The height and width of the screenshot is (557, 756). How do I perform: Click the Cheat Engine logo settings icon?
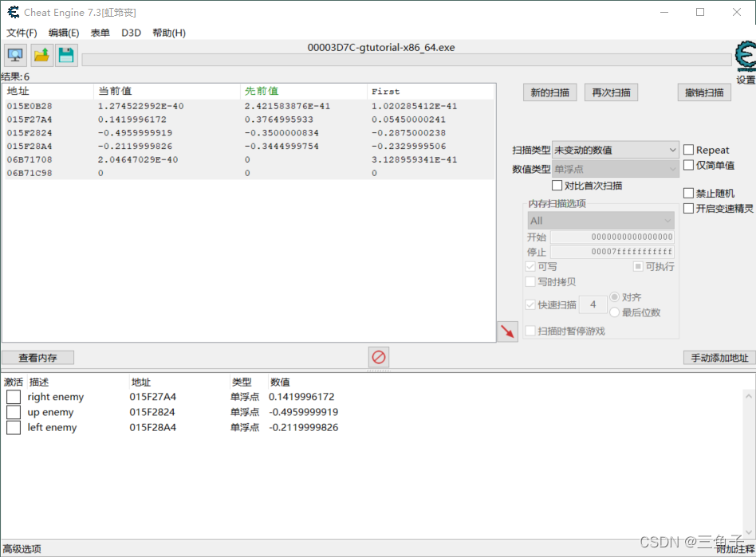(x=746, y=55)
